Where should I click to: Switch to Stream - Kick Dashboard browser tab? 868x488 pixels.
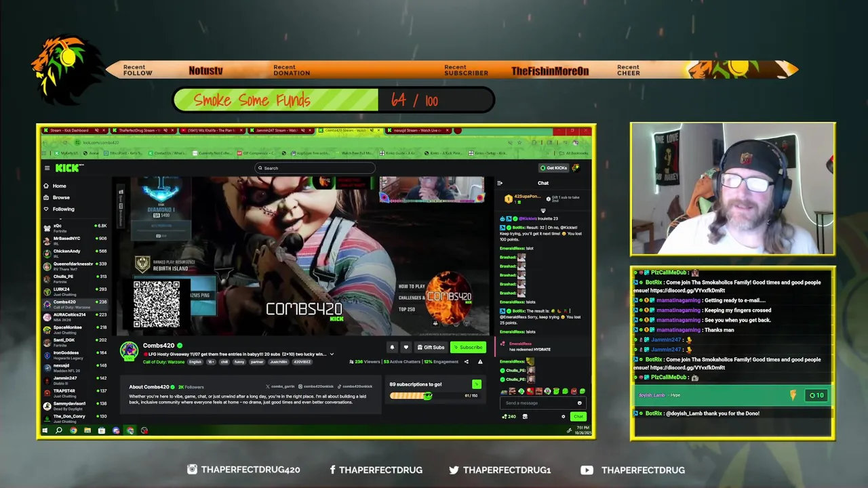point(75,130)
